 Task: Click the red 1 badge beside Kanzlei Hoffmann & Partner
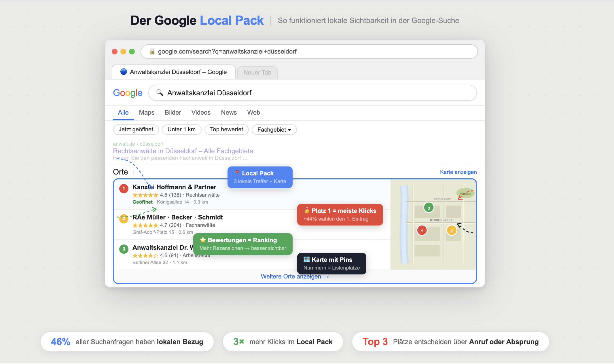pos(124,188)
